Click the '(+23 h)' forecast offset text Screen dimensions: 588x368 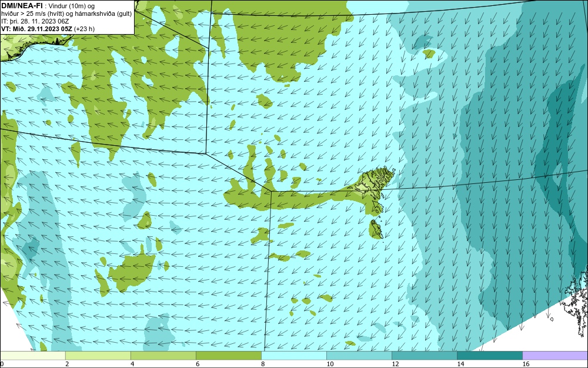84,29
